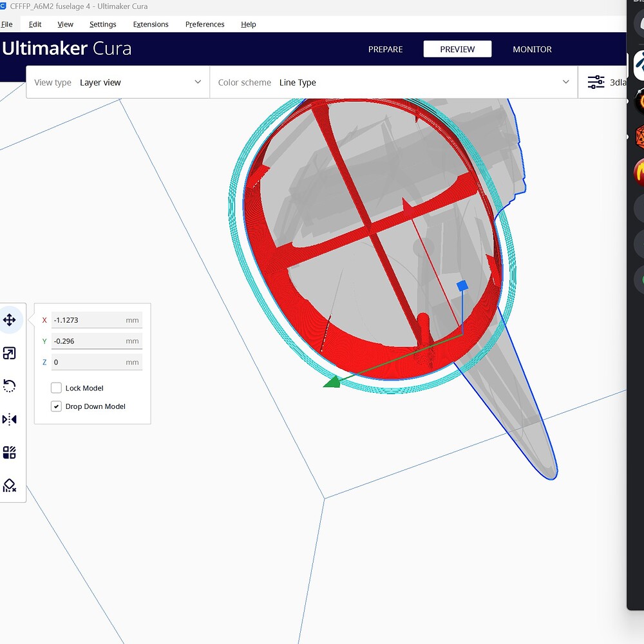
Task: Open the Edit menu
Action: pyautogui.click(x=35, y=24)
